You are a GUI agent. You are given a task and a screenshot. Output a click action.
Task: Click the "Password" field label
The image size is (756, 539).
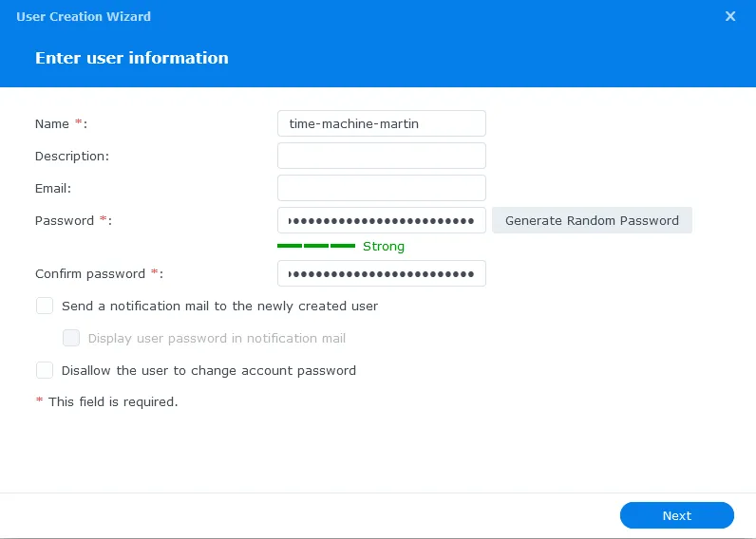[x=65, y=220]
